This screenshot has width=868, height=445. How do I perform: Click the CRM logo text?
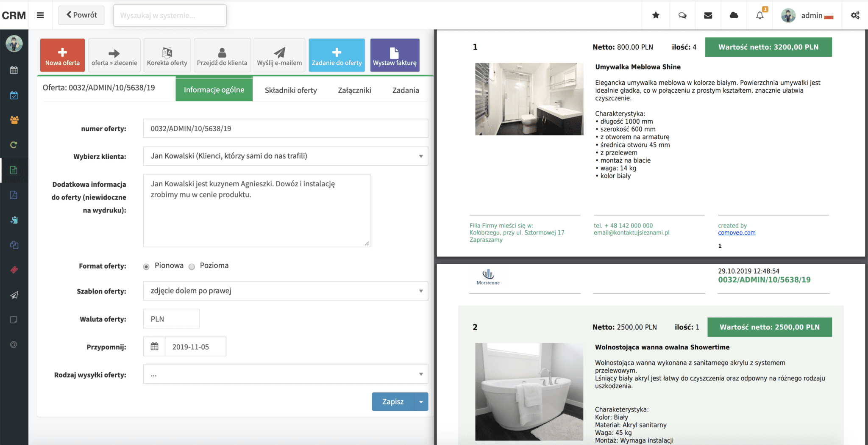point(14,15)
